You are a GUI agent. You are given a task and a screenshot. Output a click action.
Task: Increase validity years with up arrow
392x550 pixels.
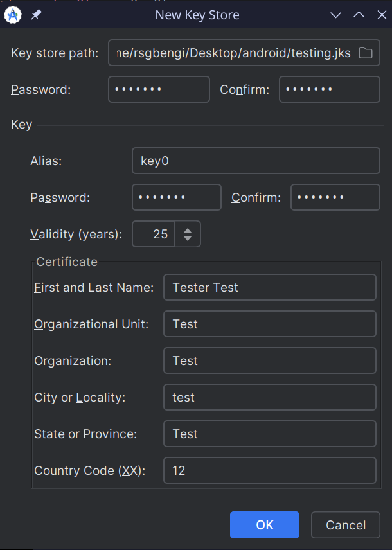coord(188,230)
